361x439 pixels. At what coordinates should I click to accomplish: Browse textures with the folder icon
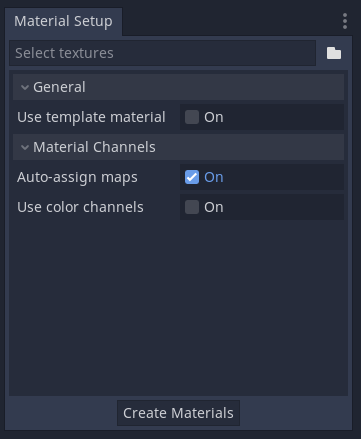[x=334, y=53]
